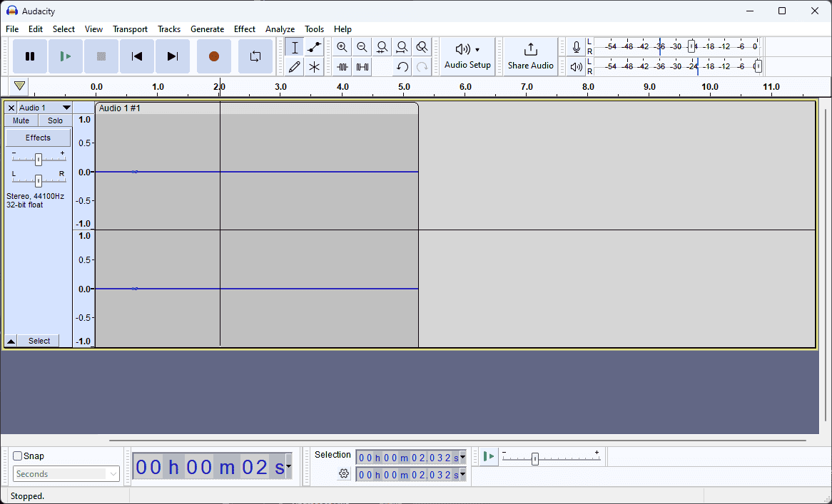The image size is (832, 504).
Task: Open the Audio 1 track dropdown menu
Action: coord(44,108)
